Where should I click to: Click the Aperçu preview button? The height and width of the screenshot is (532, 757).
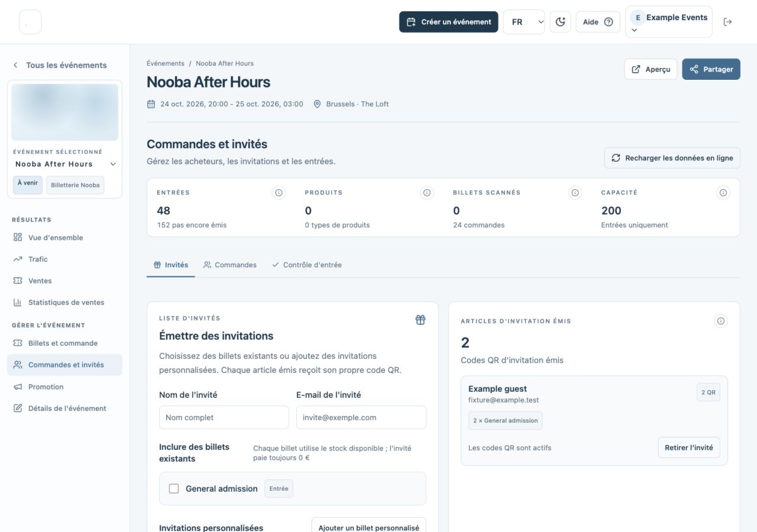pos(651,69)
